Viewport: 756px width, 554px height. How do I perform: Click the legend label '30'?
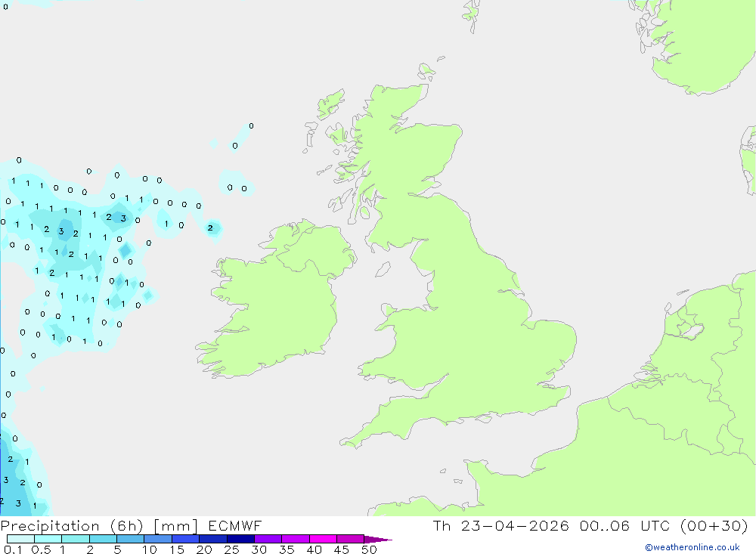[259, 549]
